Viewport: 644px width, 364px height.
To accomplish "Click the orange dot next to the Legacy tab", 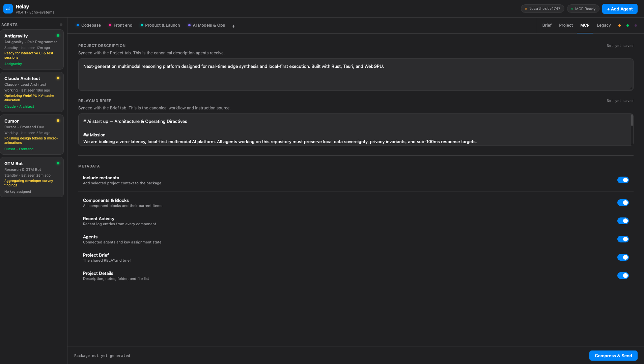I will [x=619, y=26].
